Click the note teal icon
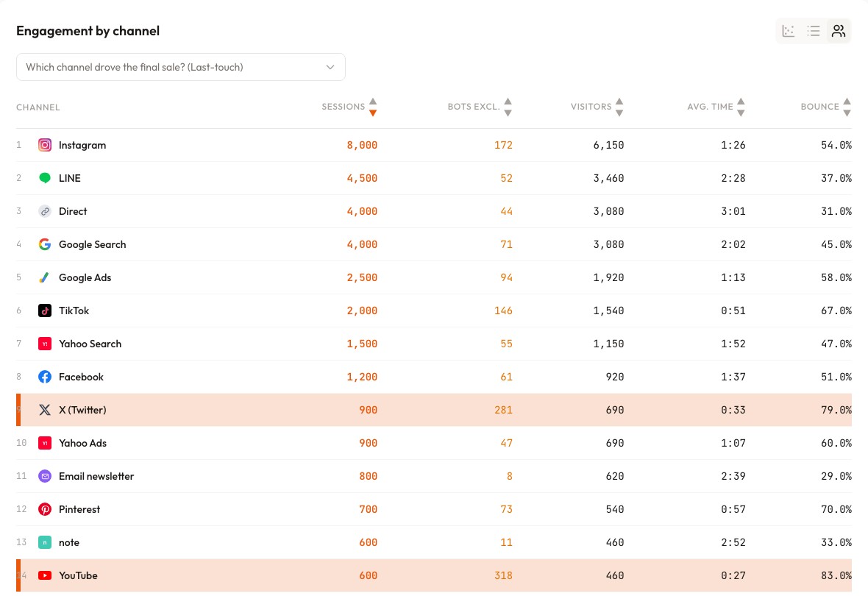This screenshot has height=596, width=868. click(x=45, y=542)
